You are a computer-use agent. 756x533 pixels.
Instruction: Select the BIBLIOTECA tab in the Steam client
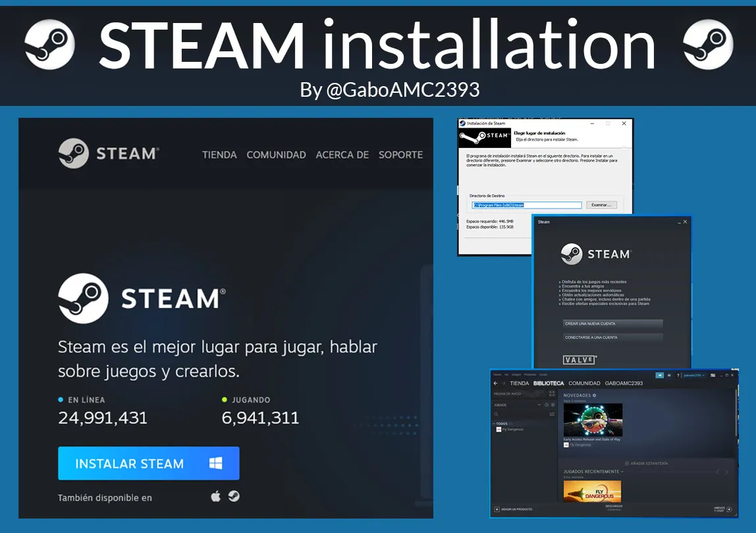click(x=549, y=383)
